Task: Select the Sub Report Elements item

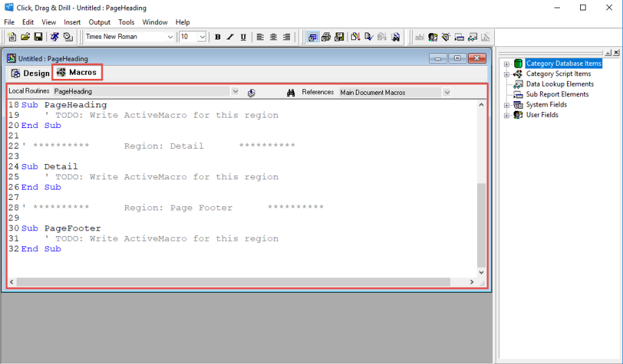Action: click(557, 95)
